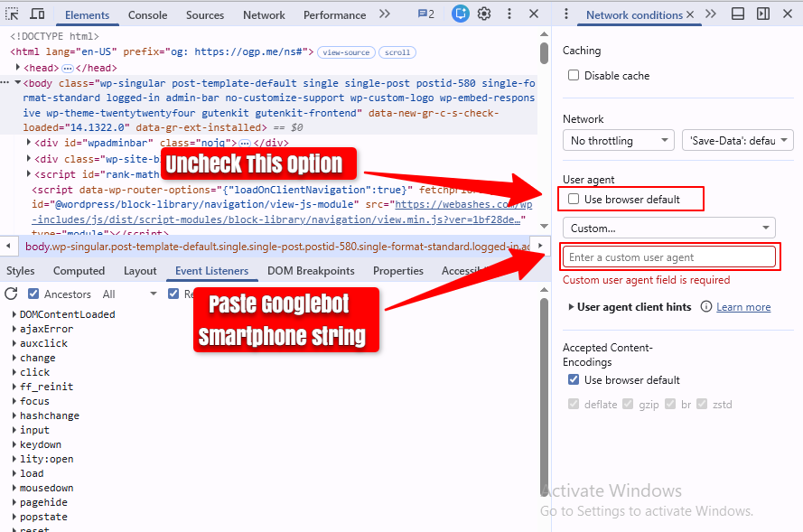Activate the inspect element picker icon
The width and height of the screenshot is (803, 532).
(x=12, y=14)
